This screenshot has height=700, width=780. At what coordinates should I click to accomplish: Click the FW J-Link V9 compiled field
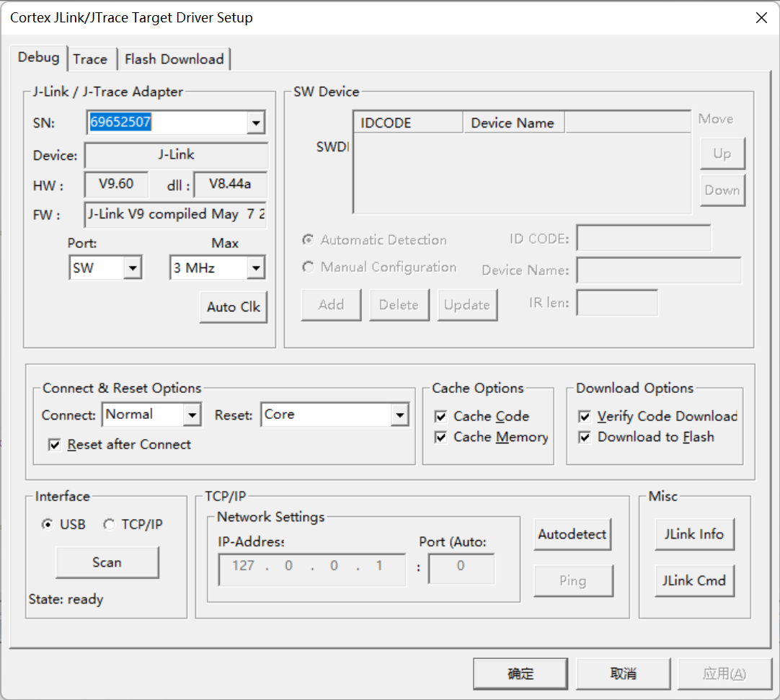[176, 214]
